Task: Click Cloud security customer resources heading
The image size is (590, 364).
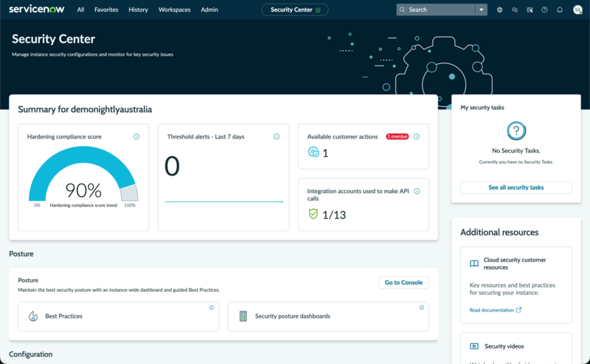Action: [x=515, y=264]
